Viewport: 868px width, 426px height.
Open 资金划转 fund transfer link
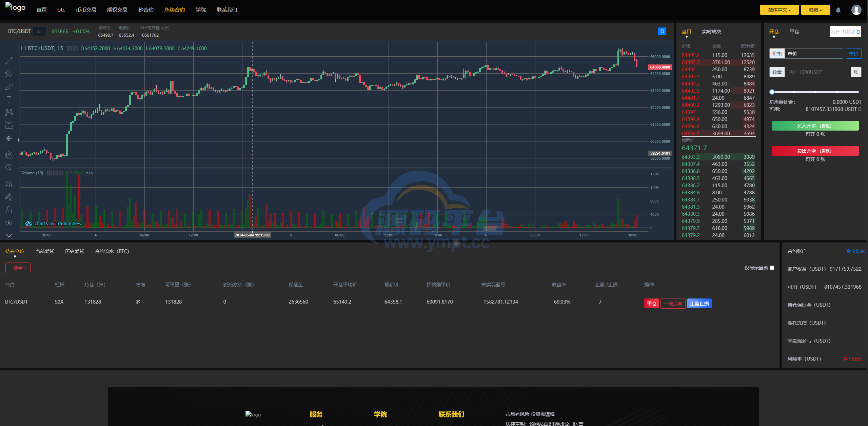(855, 251)
